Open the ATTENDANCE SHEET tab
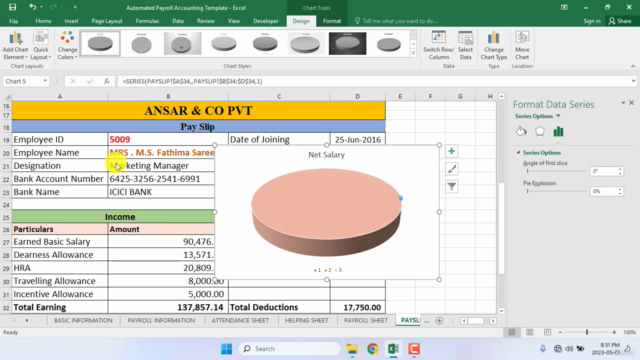The width and height of the screenshot is (640, 360). [x=240, y=321]
